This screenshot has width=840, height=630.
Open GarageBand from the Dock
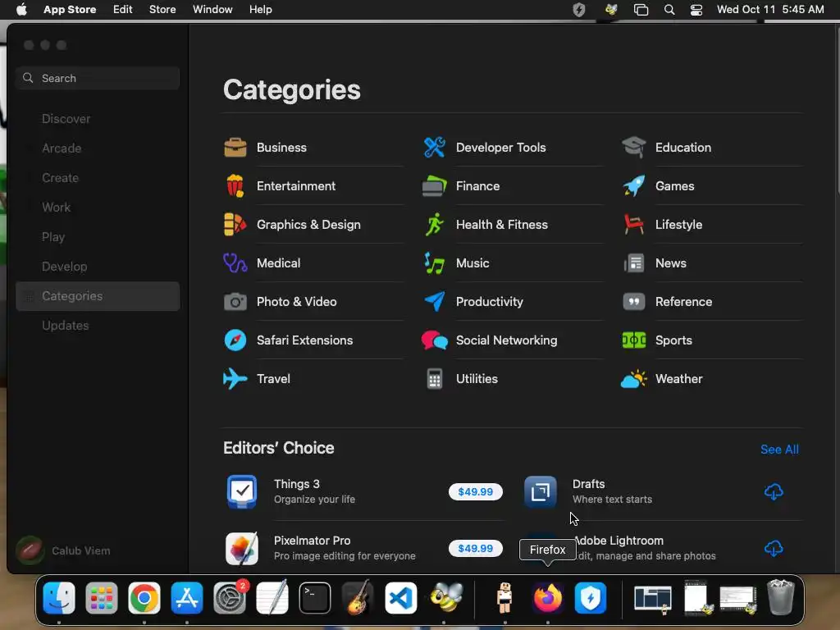tap(358, 597)
